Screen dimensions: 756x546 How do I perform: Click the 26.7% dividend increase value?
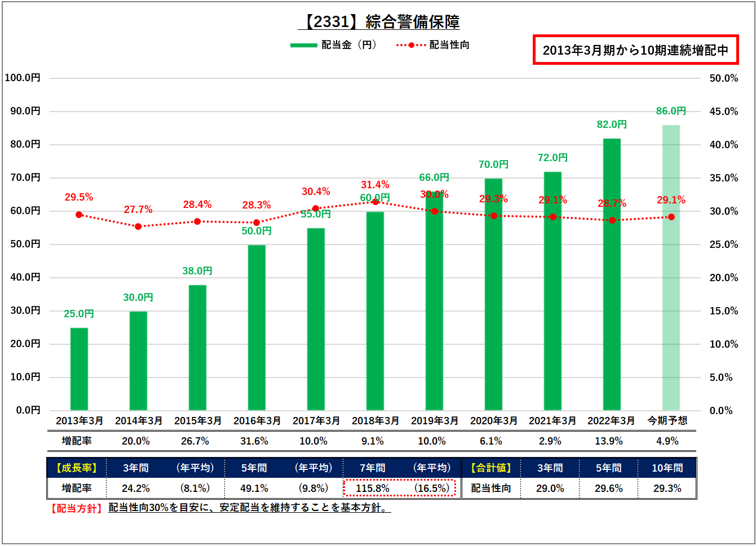195,441
